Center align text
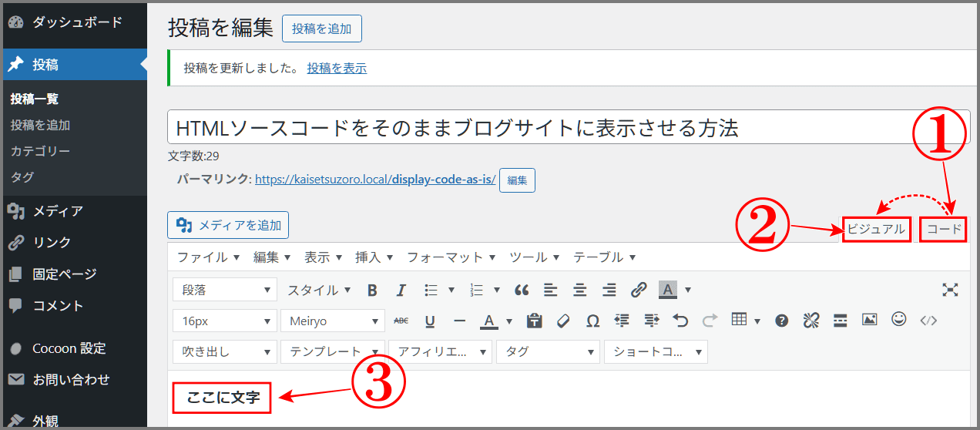This screenshot has height=430, width=980. tap(579, 291)
